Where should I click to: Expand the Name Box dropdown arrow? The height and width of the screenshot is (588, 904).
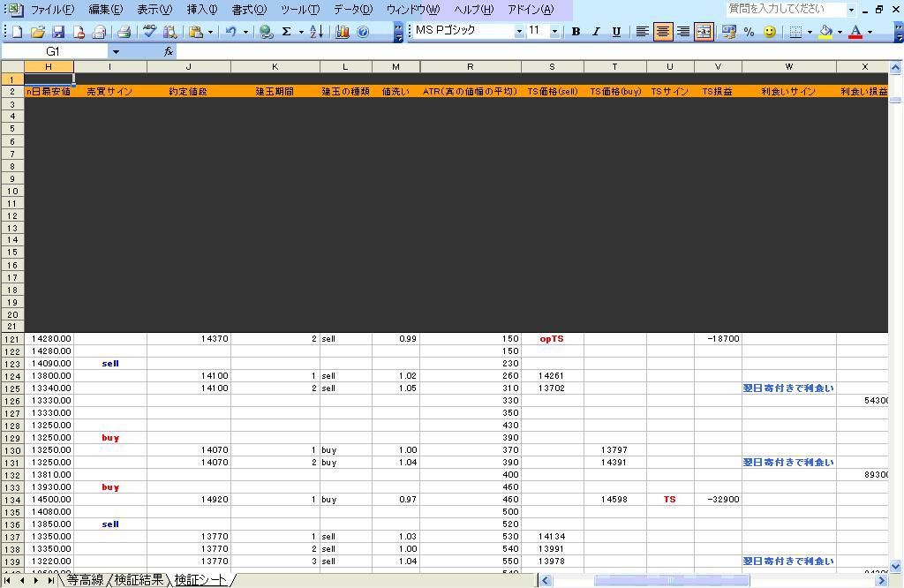[116, 52]
